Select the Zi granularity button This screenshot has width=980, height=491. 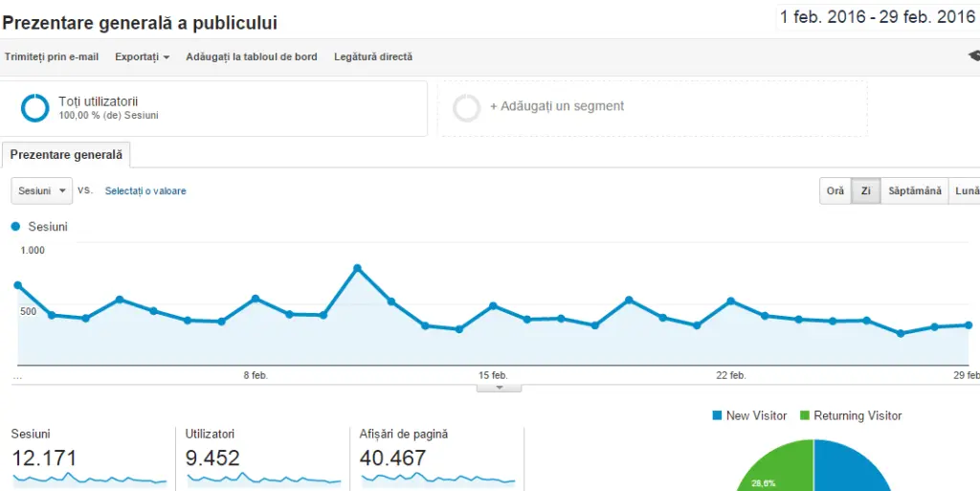[865, 191]
